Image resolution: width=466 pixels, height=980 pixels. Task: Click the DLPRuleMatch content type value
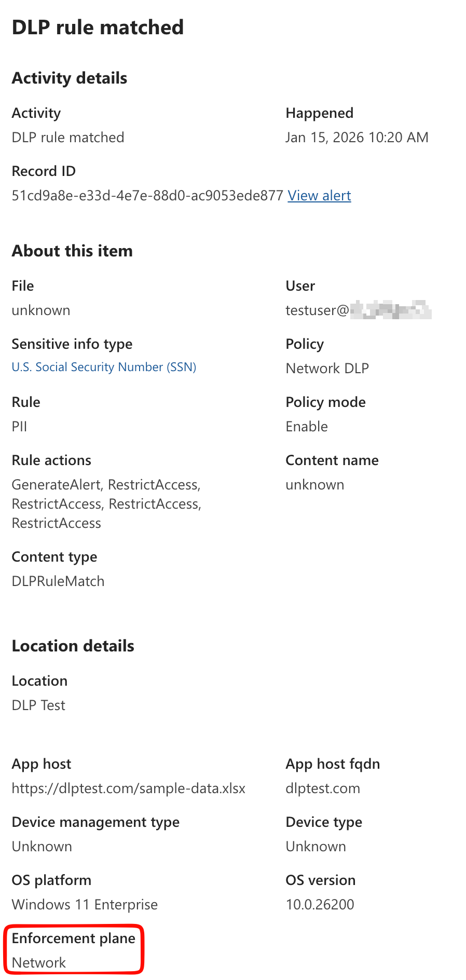[58, 581]
